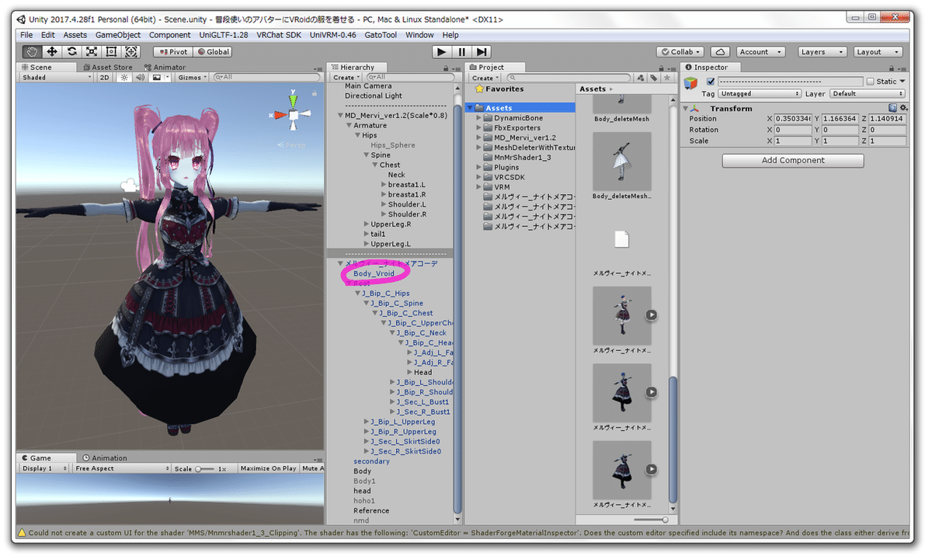Toggle scene audio speaker icon
This screenshot has height=560, width=932.
[141, 77]
